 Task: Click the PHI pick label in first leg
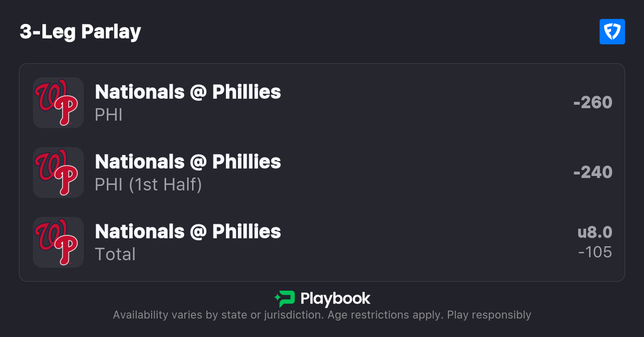pyautogui.click(x=109, y=115)
